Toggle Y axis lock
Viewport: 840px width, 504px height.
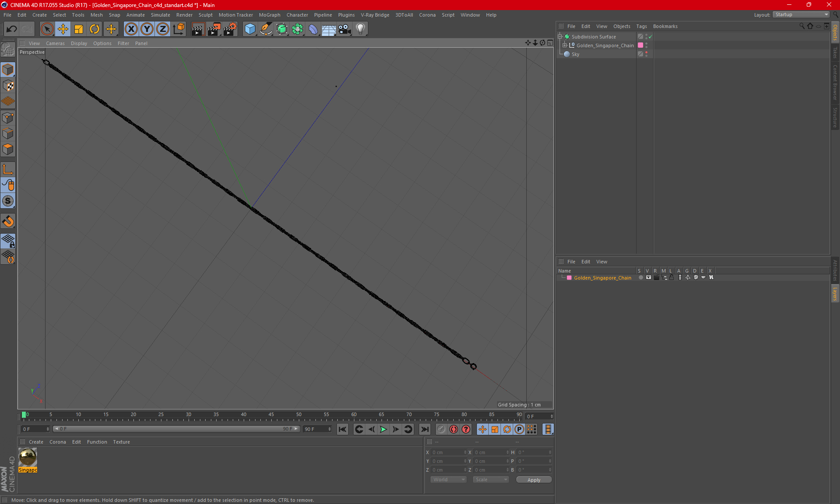pos(147,29)
